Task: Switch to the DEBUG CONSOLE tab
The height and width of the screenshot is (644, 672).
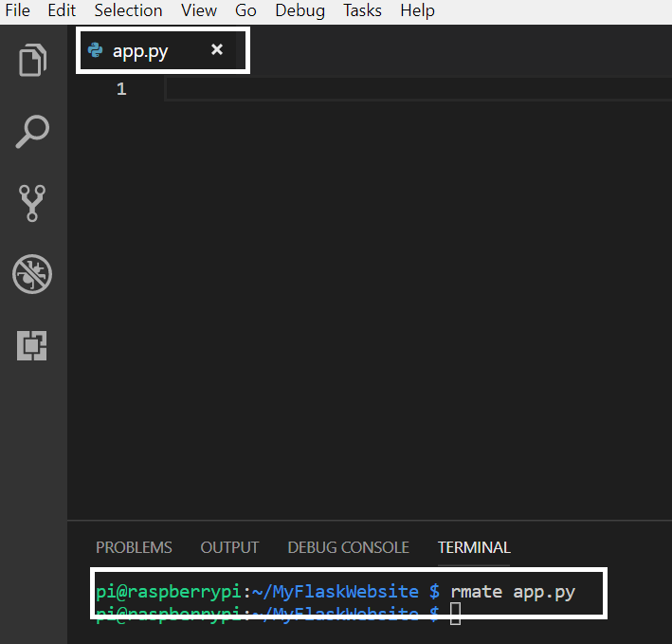Action: (348, 547)
